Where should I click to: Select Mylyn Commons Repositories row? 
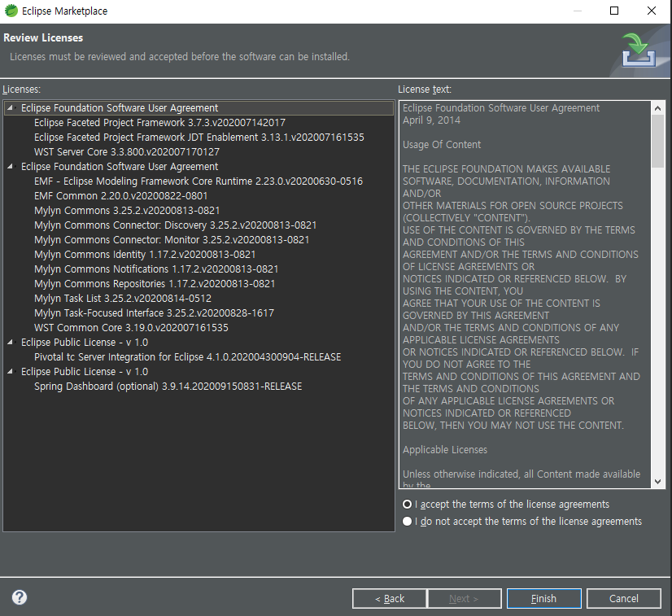tap(155, 283)
